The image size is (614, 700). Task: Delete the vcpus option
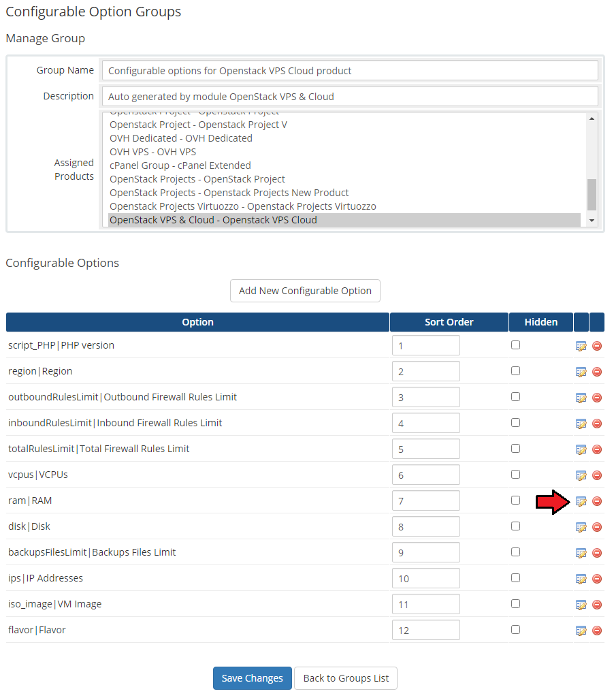click(596, 475)
